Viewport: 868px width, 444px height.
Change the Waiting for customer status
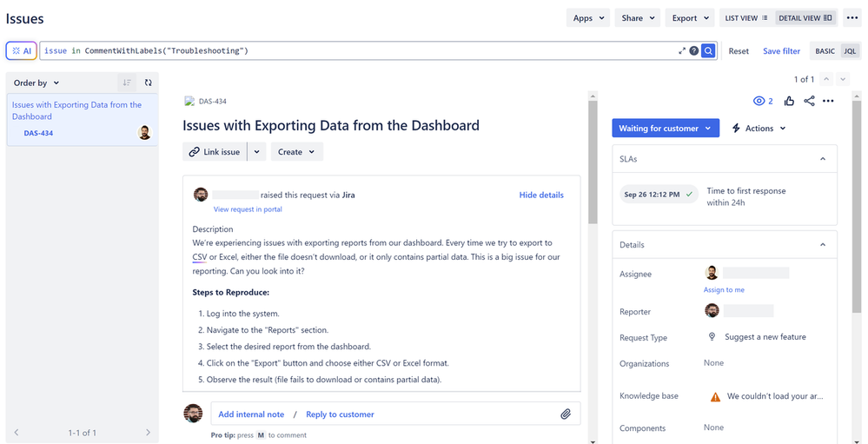coord(666,128)
